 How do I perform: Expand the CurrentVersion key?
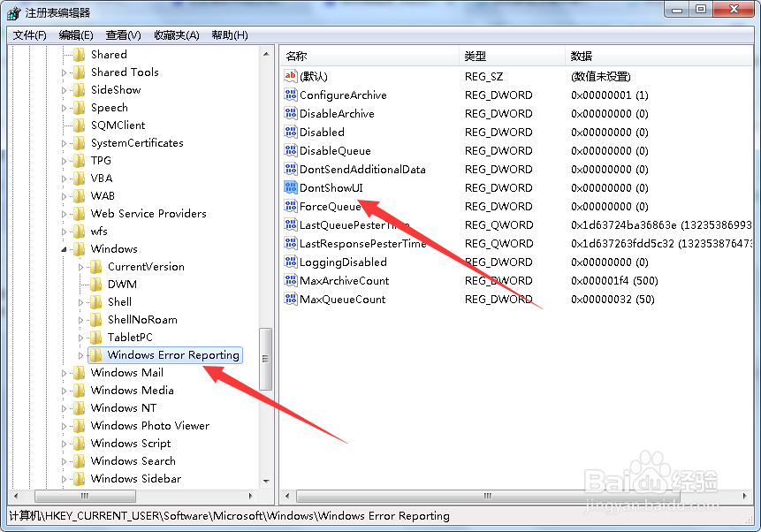pyautogui.click(x=81, y=267)
